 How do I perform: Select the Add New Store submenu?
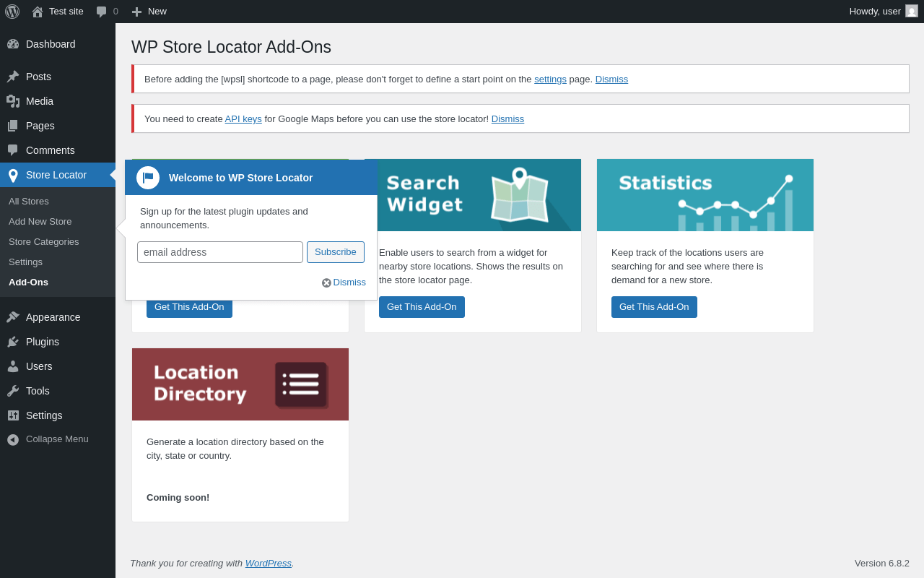40,222
